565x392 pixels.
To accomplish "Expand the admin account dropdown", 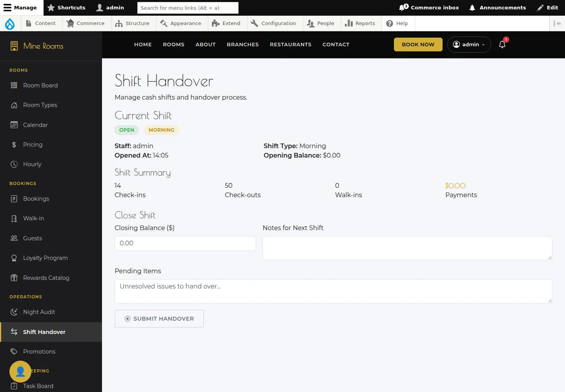I will (469, 45).
